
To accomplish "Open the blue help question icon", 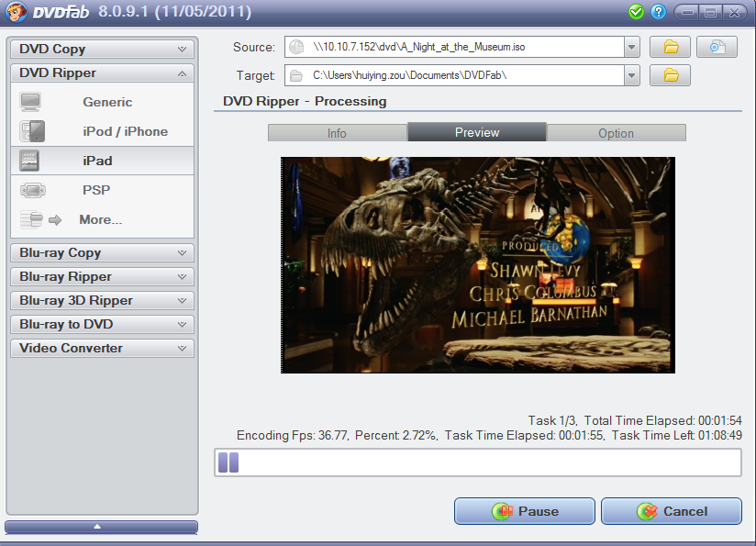I will [658, 12].
